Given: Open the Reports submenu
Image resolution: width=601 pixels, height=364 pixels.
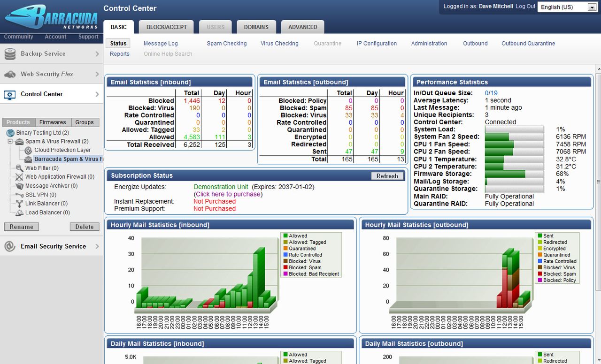Looking at the screenshot, I should [120, 54].
